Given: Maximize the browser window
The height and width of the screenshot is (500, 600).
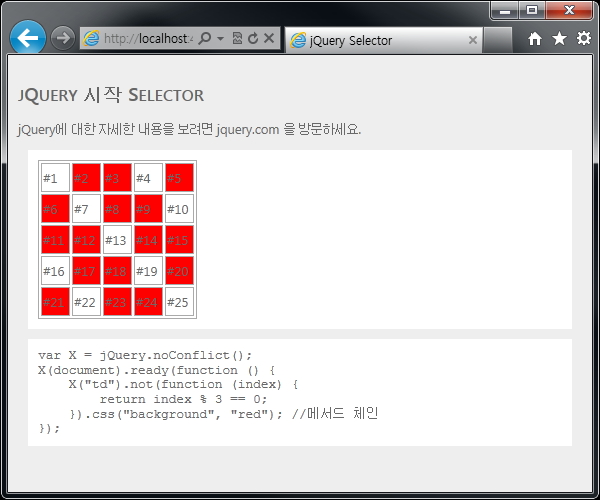Looking at the screenshot, I should (x=532, y=11).
